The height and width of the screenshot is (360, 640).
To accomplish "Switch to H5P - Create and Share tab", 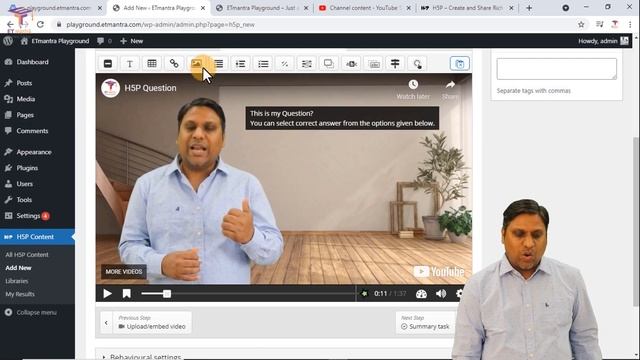I will point(467,8).
